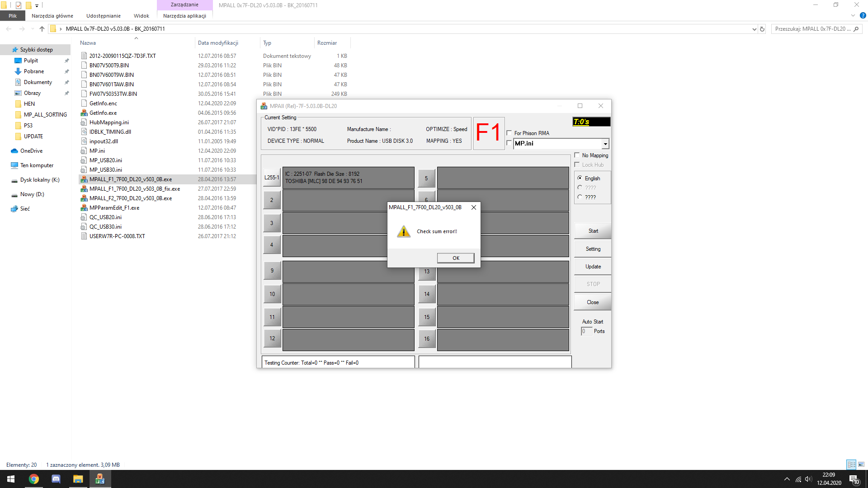Click the Auto Start ports input field

pos(586,331)
